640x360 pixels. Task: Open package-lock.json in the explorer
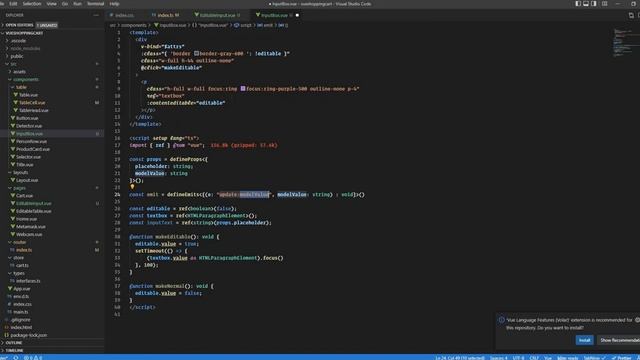coord(29,336)
